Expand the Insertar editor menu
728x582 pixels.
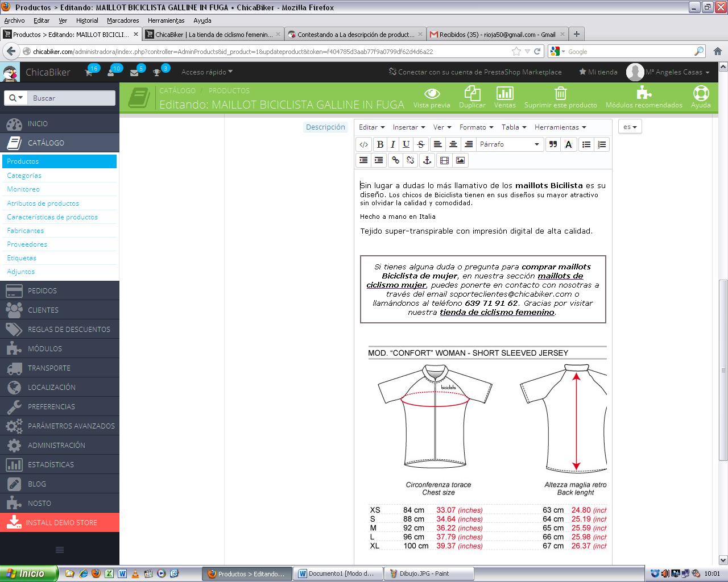[409, 127]
